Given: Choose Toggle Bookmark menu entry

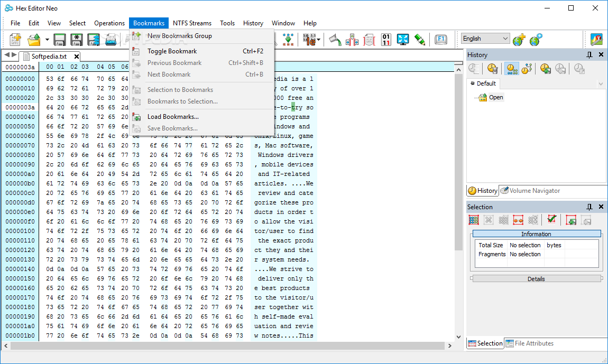Looking at the screenshot, I should (202, 51).
